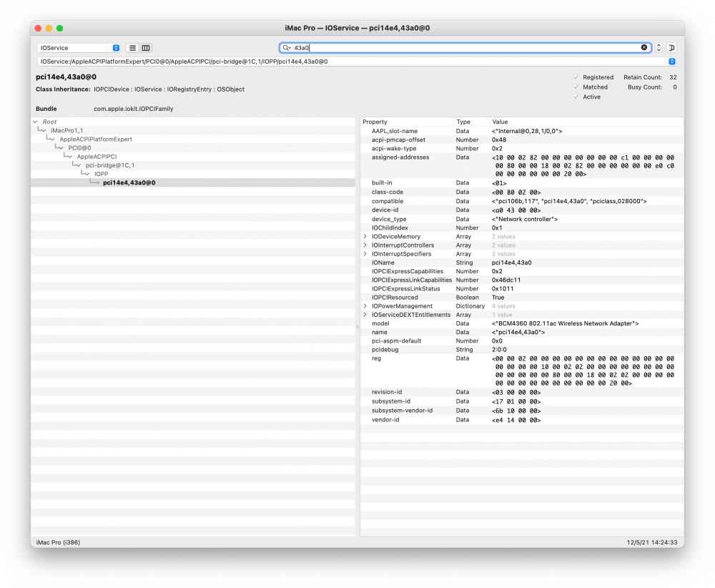This screenshot has width=715, height=588.
Task: Click the iMac Pro (i386) status text
Action: pos(58,542)
